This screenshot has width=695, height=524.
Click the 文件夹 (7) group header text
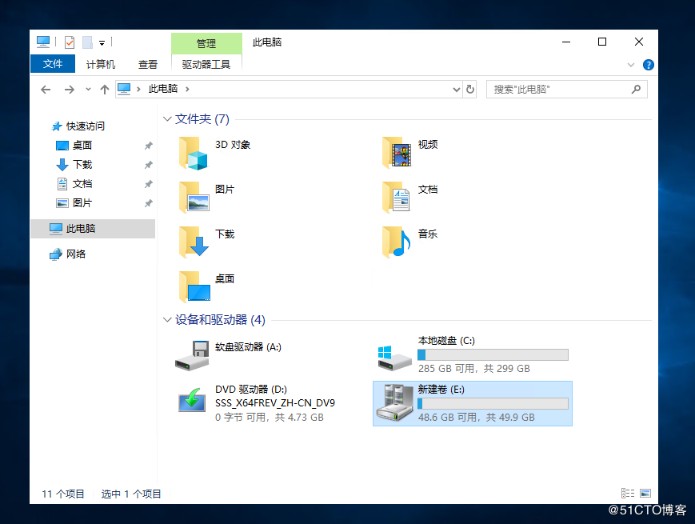coord(202,119)
